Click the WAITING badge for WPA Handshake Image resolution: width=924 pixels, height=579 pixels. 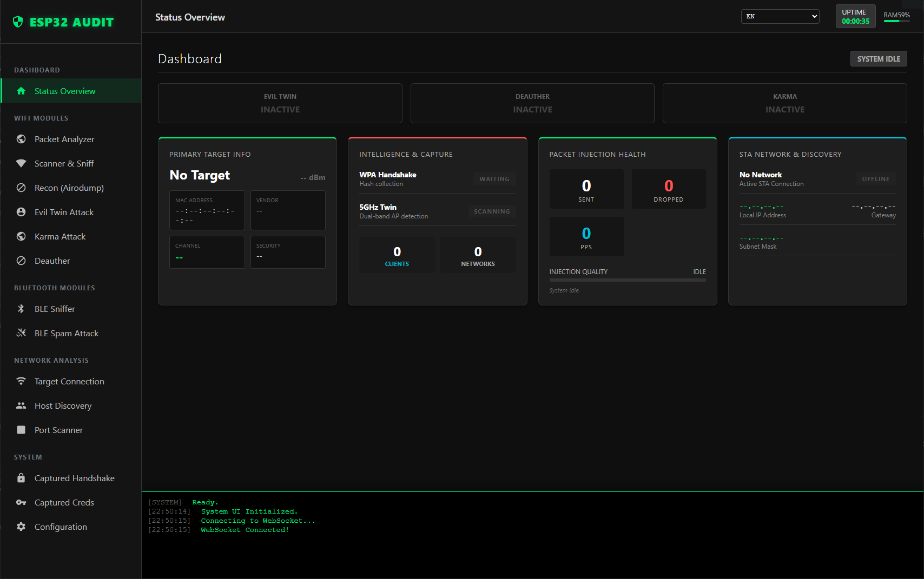[x=494, y=179]
